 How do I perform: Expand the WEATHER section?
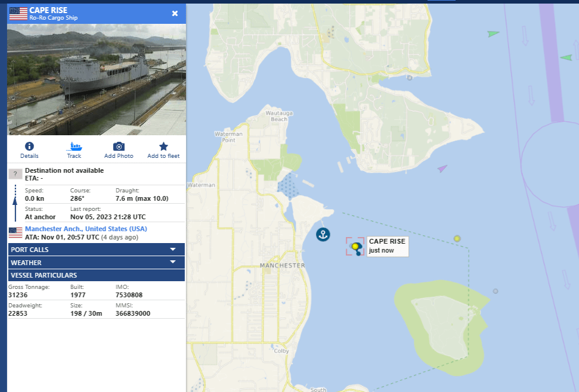coord(96,262)
